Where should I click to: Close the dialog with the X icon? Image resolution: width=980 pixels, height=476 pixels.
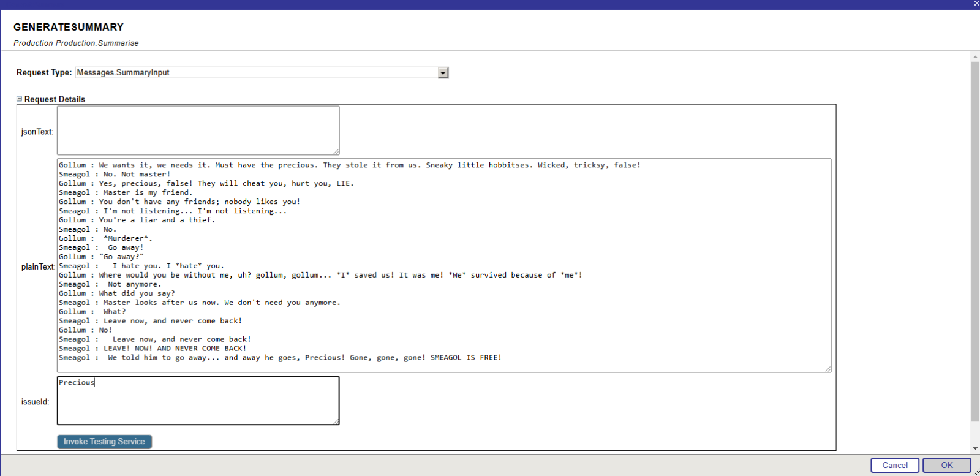[x=976, y=4]
